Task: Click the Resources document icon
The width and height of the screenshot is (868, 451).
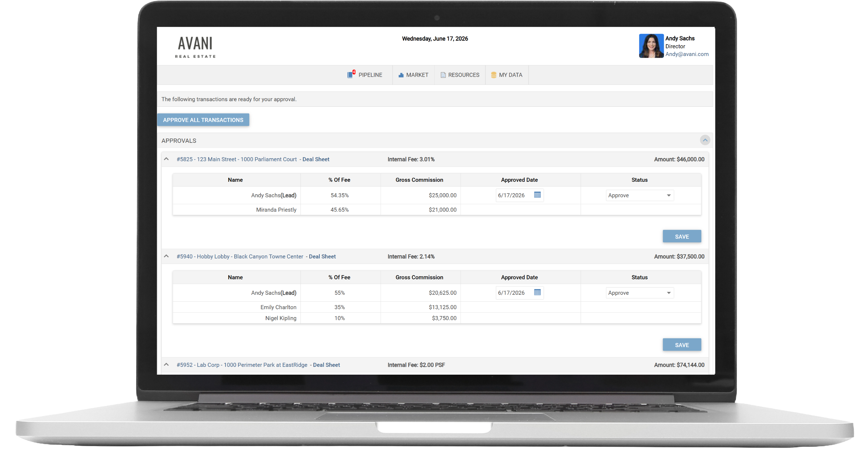Action: click(443, 75)
